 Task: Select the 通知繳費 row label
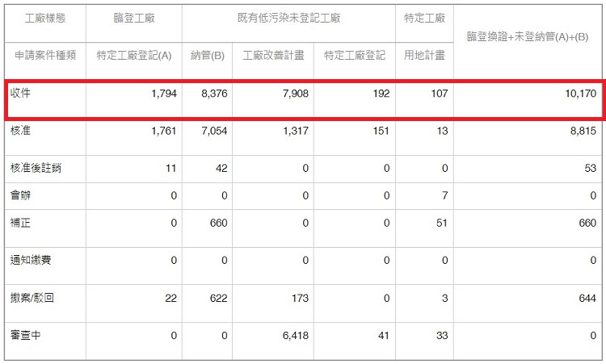point(31,260)
